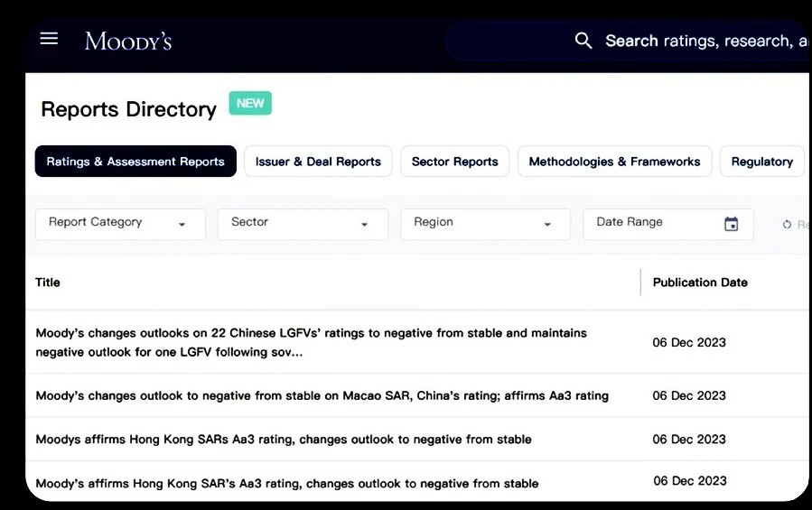Sort by the Publication Date column header

[x=700, y=283]
